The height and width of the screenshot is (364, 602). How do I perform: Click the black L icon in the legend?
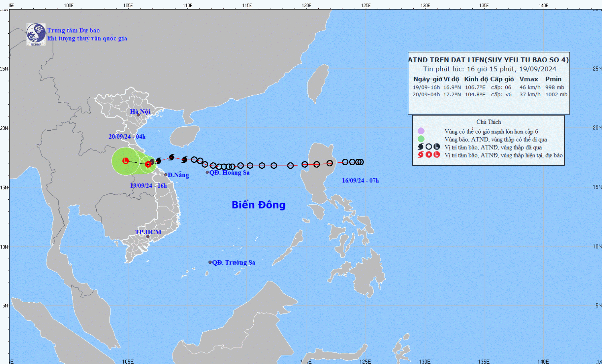click(437, 147)
